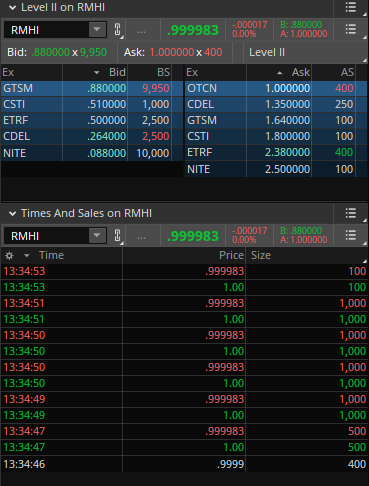The image size is (369, 486).
Task: Click ask size 400 for OTCN
Action: [x=344, y=88]
